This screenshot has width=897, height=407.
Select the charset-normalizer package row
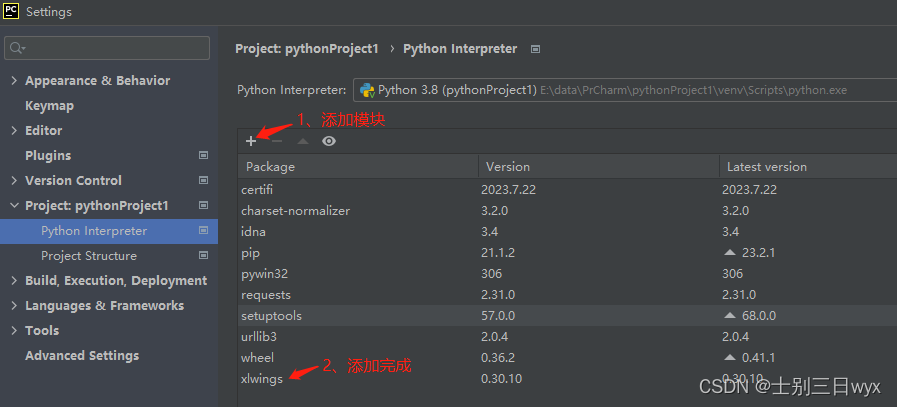click(567, 211)
